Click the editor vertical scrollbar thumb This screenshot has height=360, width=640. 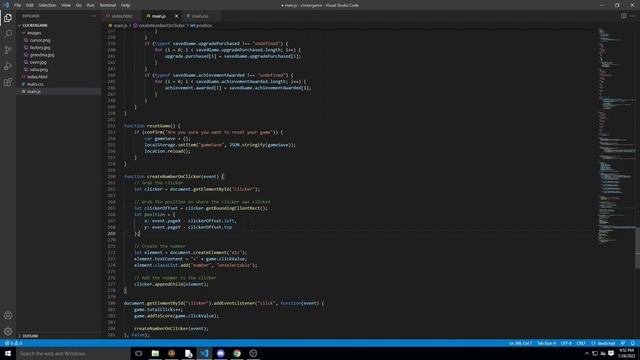coord(638,248)
